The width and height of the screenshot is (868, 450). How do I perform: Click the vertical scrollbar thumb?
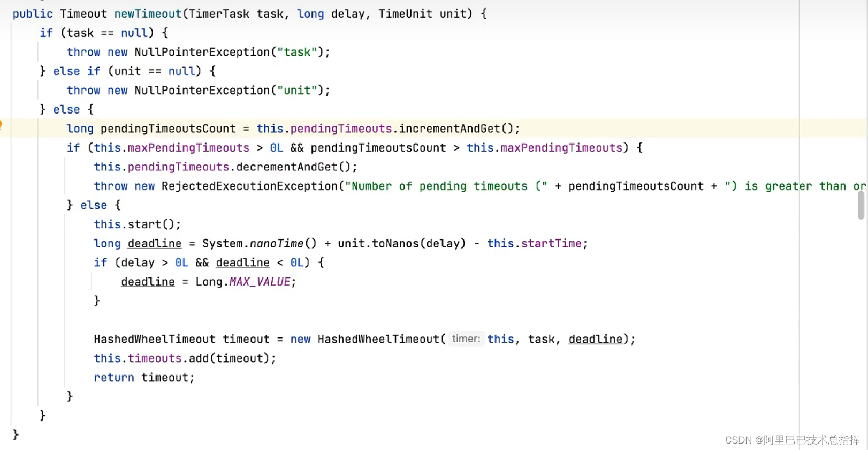click(861, 205)
